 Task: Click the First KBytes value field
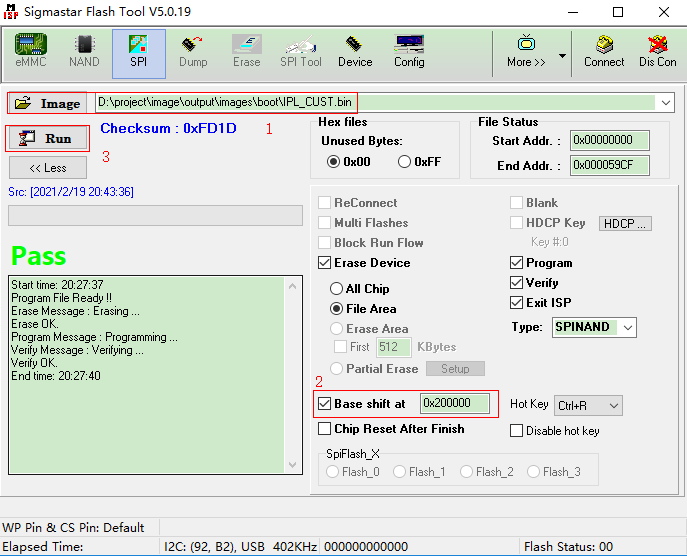(393, 347)
